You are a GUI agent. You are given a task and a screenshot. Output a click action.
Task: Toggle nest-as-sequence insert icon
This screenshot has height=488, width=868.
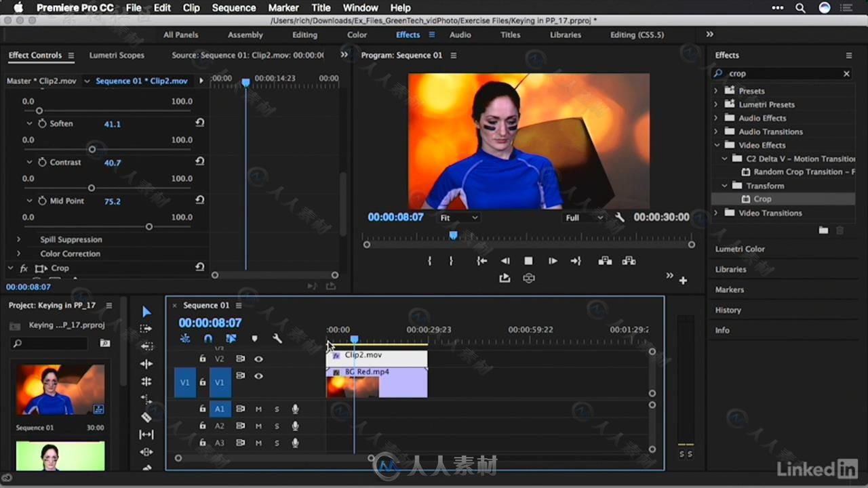[185, 338]
